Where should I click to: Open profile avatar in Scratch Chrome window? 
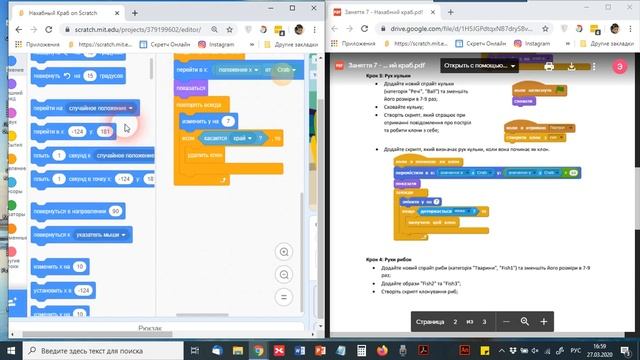coord(299,29)
